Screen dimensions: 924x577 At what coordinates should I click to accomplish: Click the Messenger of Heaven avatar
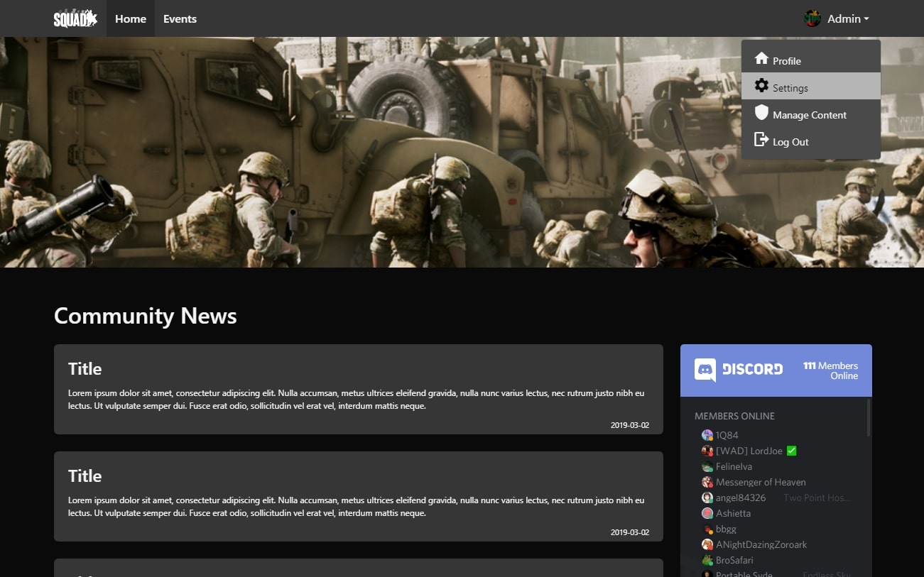[707, 482]
